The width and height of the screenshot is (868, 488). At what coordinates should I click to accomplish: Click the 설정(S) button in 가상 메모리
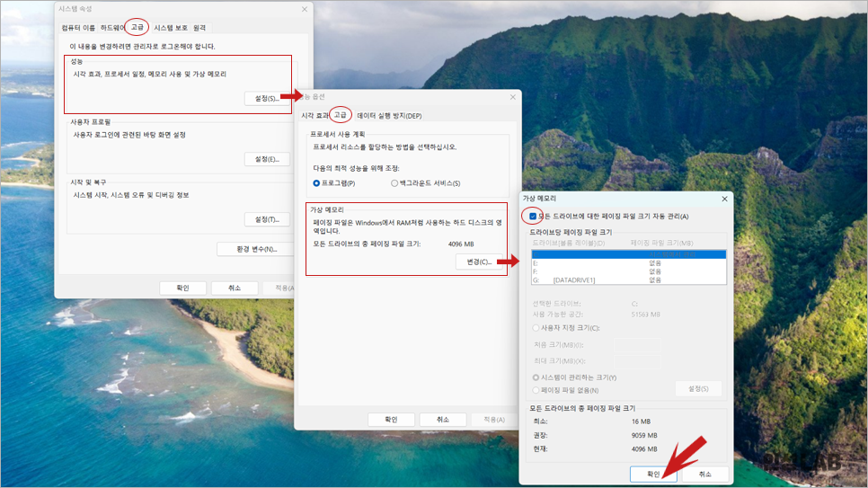(x=698, y=389)
